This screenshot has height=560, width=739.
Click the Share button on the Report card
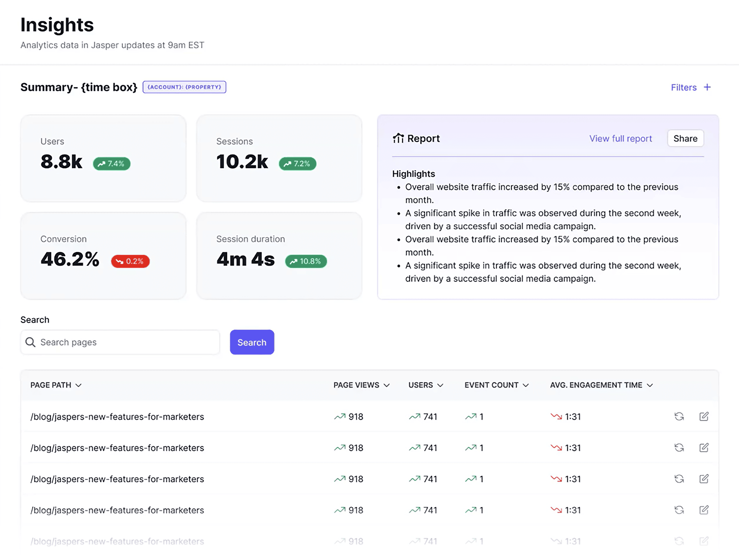pos(685,138)
